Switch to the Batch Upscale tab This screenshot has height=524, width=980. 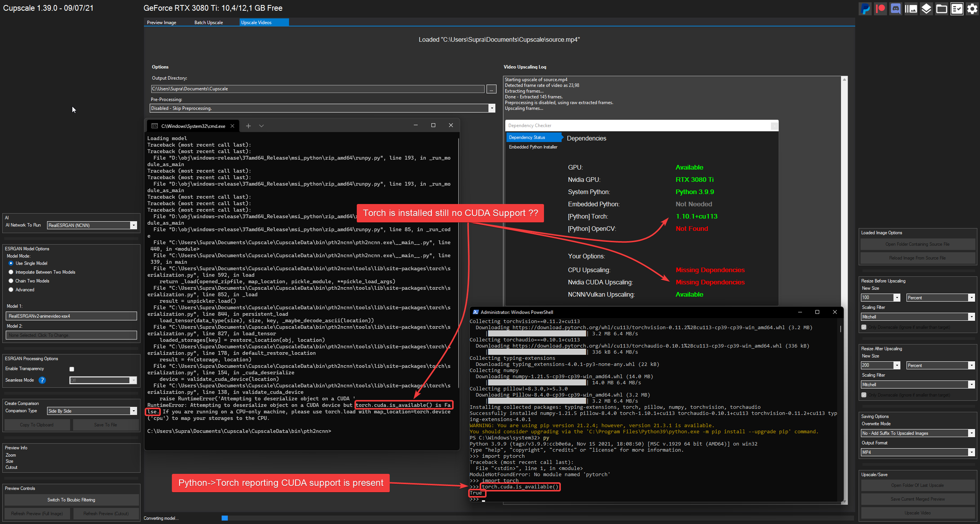[208, 22]
